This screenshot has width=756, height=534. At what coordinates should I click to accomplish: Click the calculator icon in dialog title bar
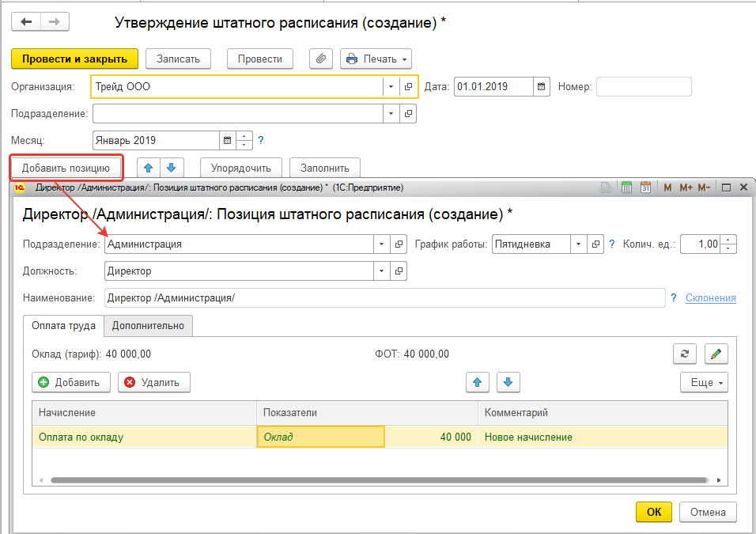626,188
